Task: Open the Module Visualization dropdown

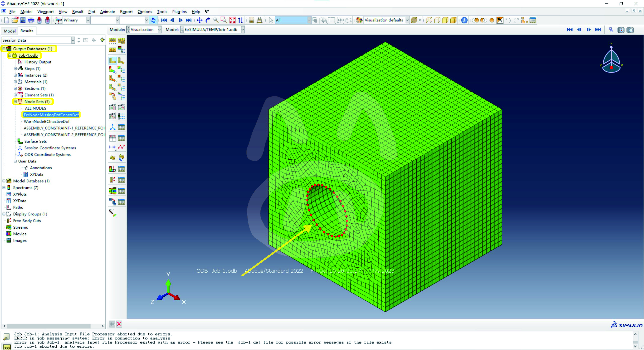Action: point(159,30)
